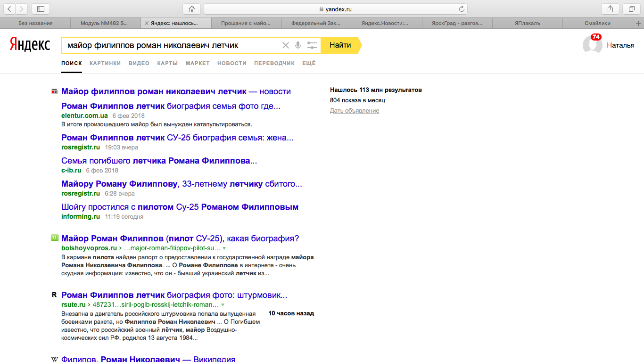Open the Новости search category
The height and width of the screenshot is (362, 644).
[x=232, y=63]
